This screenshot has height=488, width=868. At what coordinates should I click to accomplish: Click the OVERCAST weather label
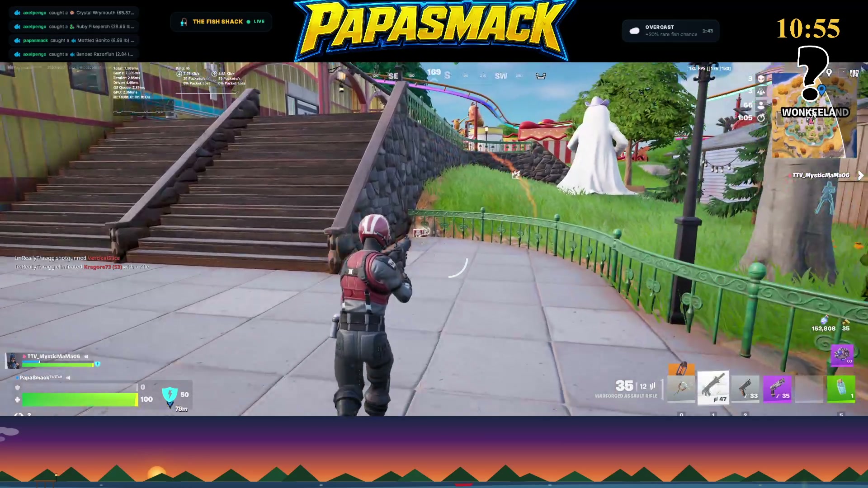(x=660, y=27)
